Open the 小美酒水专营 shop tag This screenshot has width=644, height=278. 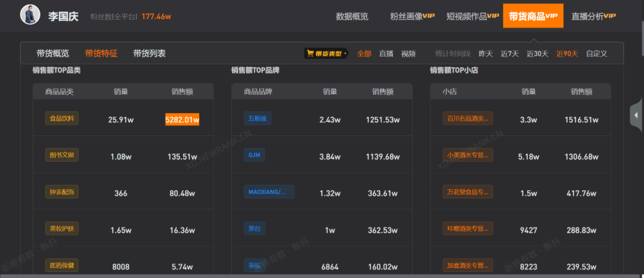click(468, 155)
